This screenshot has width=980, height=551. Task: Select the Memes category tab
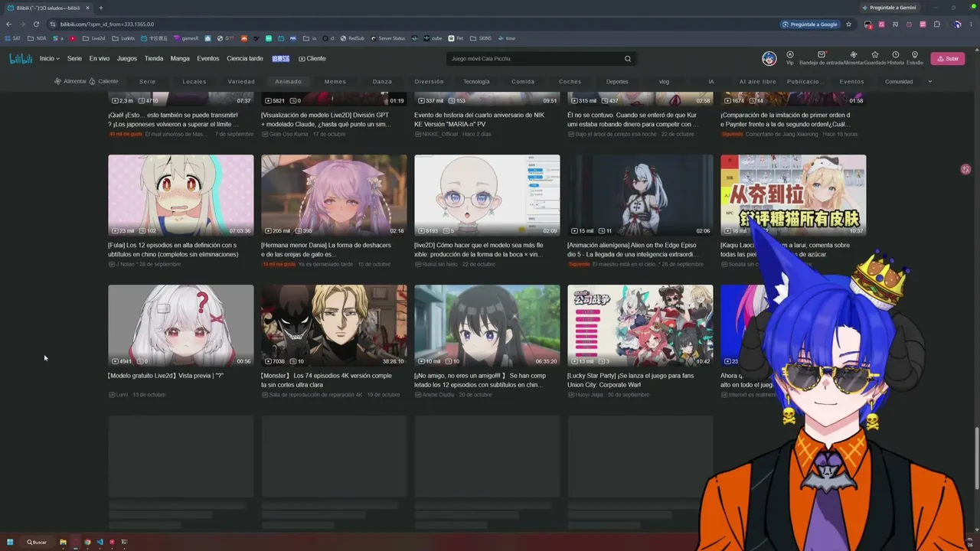tap(335, 82)
